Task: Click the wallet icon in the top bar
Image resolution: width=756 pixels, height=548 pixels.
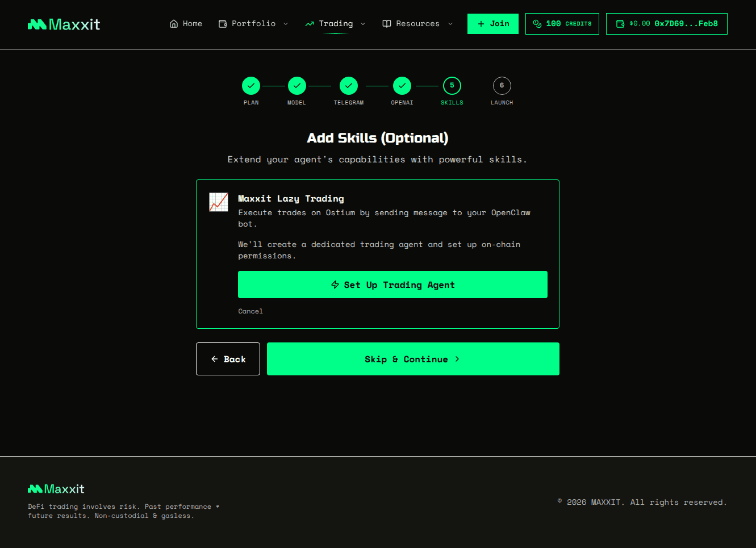Action: [x=620, y=23]
